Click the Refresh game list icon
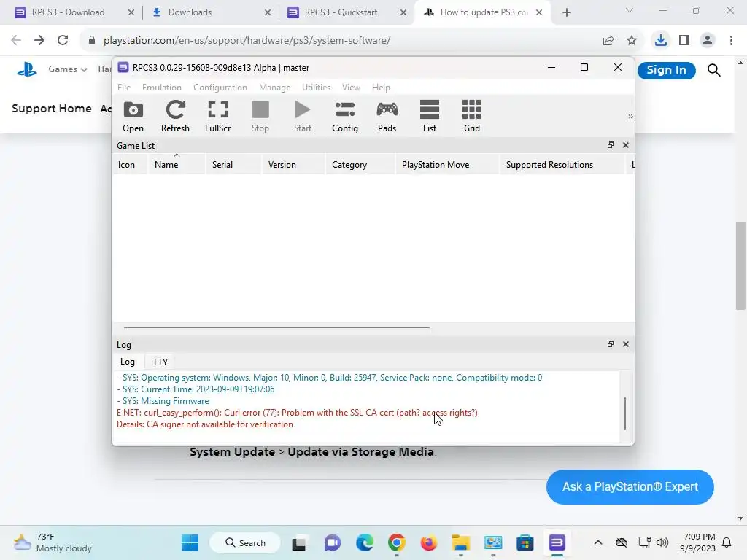 [x=175, y=116]
